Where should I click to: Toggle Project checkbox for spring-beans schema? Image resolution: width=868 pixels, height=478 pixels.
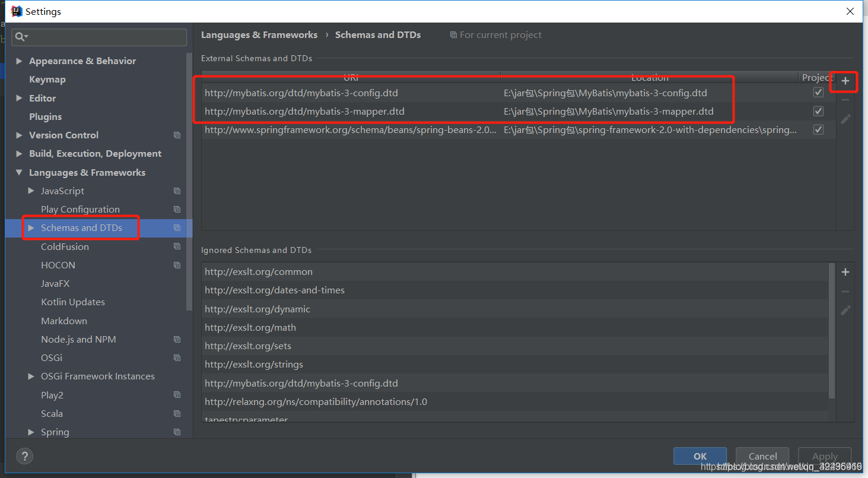point(819,129)
